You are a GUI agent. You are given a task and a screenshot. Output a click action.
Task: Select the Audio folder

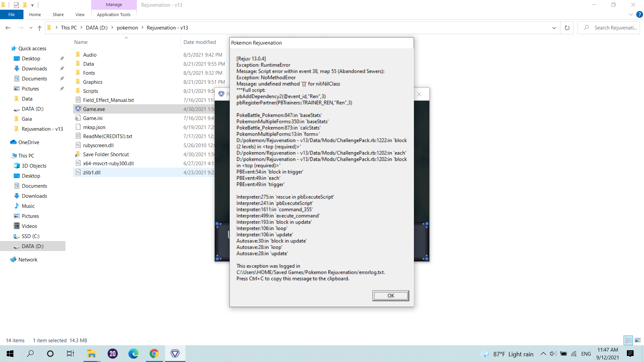[90, 55]
